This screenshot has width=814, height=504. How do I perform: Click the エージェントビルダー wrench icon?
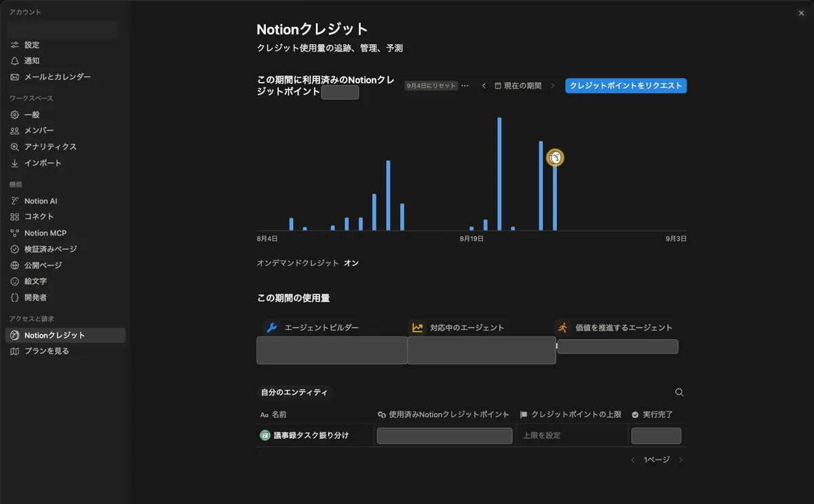[x=271, y=328]
